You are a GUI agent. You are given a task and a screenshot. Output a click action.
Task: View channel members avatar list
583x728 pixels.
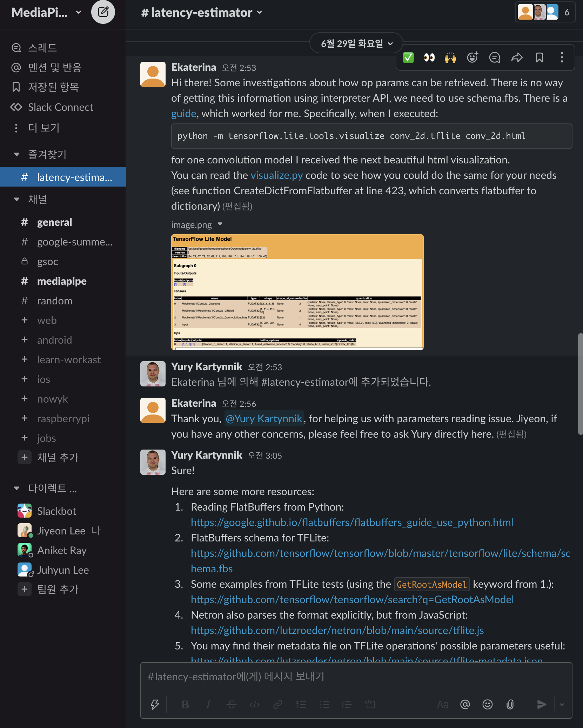click(545, 12)
